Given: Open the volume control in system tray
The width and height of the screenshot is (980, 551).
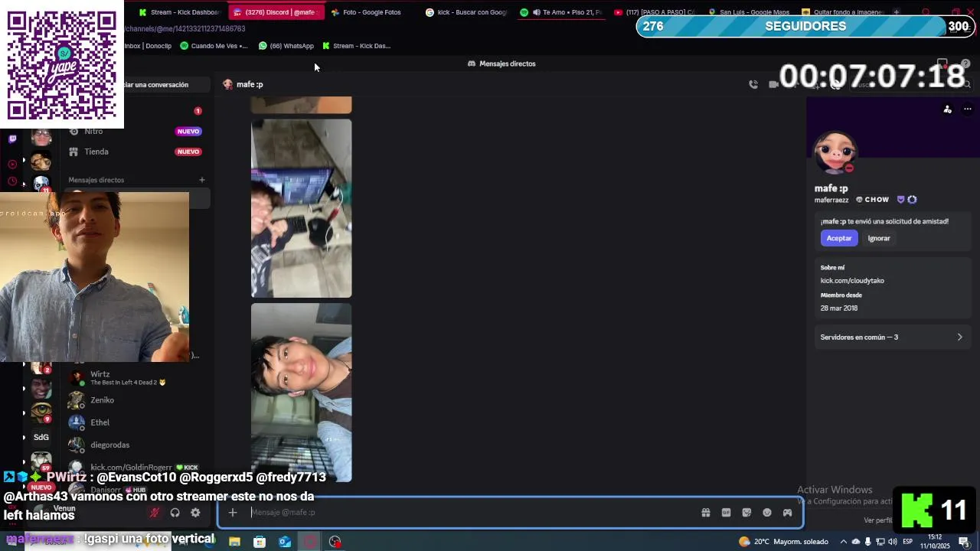Looking at the screenshot, I should pyautogui.click(x=893, y=542).
